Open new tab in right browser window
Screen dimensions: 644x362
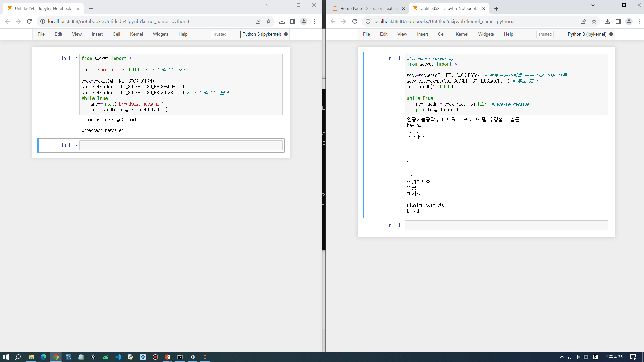pos(496,9)
